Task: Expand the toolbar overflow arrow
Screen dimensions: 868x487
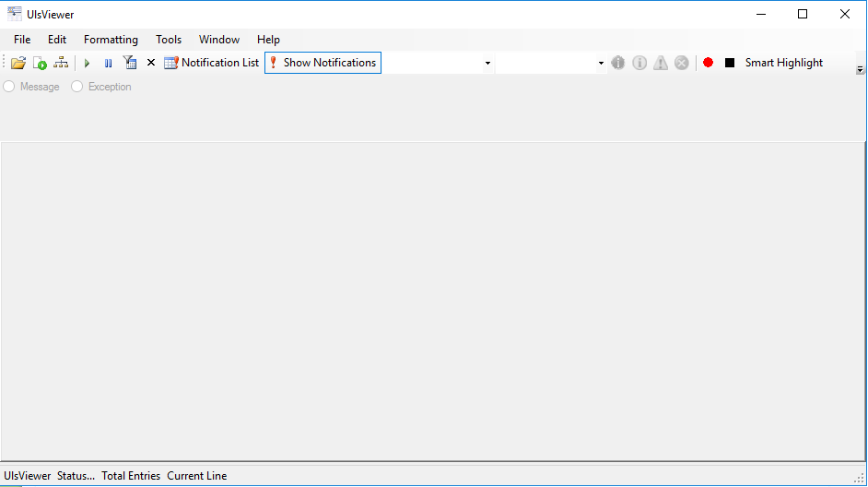Action: [860, 70]
